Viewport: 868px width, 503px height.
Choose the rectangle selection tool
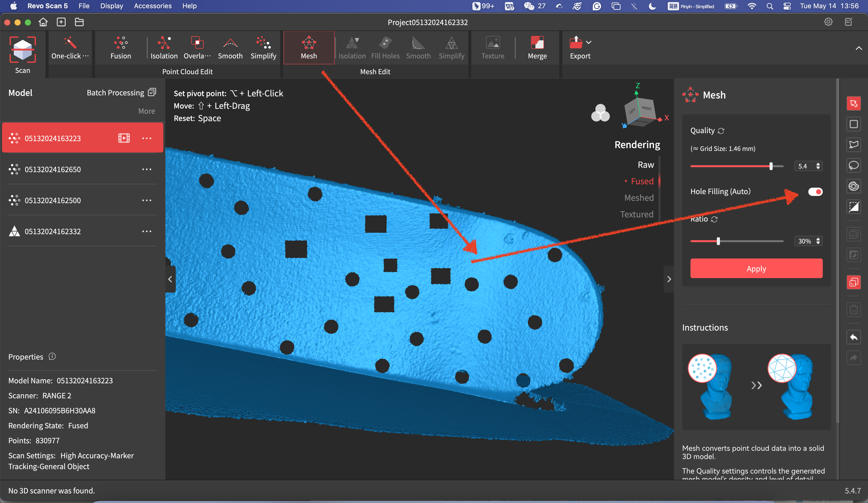[854, 124]
